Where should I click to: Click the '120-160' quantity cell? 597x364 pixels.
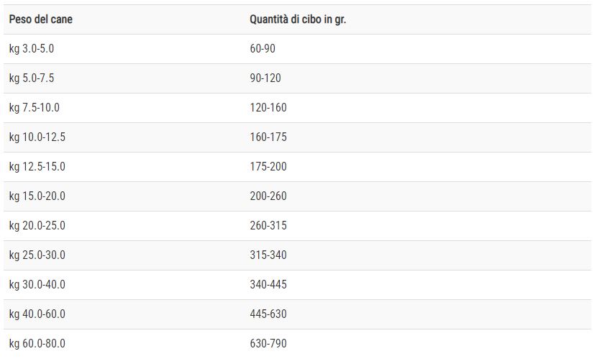tap(268, 108)
